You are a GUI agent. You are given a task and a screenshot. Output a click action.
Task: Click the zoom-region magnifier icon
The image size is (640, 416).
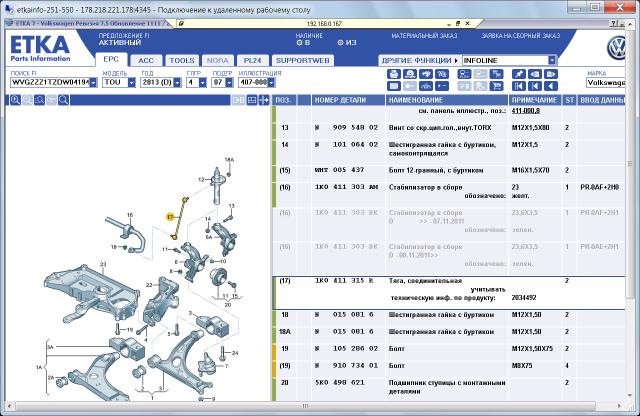(x=39, y=100)
